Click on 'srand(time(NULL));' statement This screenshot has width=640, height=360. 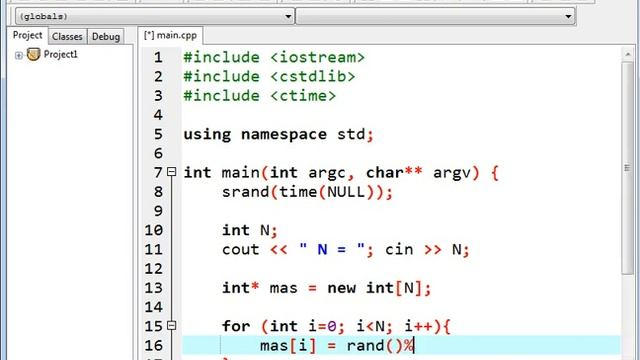[x=307, y=192]
